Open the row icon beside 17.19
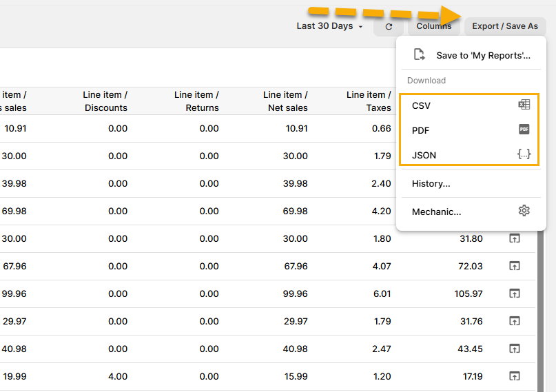 [514, 376]
